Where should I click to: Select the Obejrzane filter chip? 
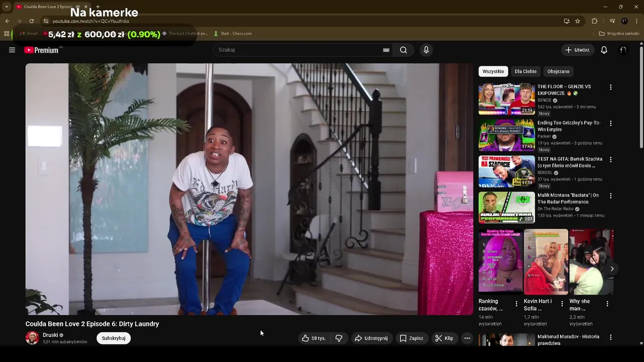[x=558, y=71]
